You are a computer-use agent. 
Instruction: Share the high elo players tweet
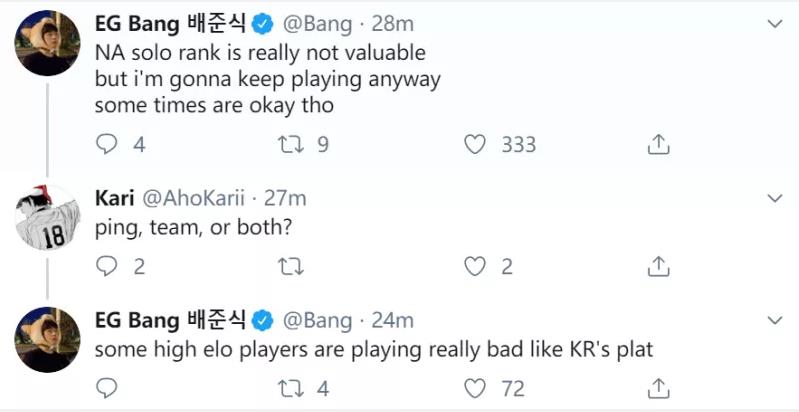pos(658,387)
